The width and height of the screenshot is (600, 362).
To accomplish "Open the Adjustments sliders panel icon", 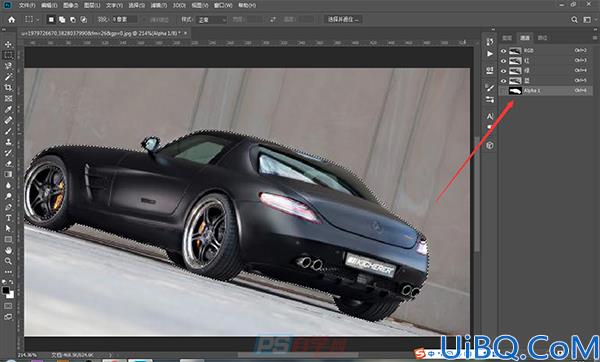I will (490, 99).
